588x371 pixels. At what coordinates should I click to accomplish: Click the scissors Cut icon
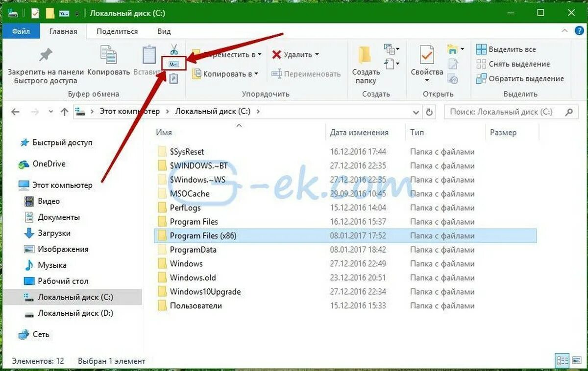[174, 49]
